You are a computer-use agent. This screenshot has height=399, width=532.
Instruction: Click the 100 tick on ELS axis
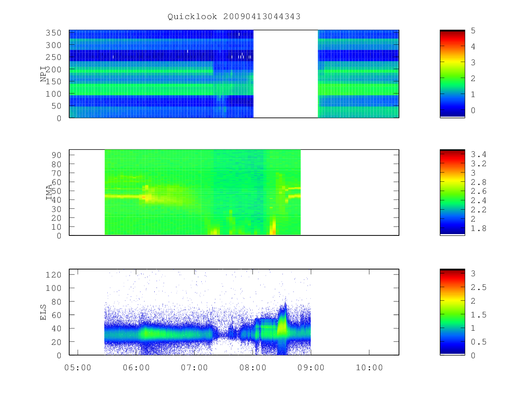click(54, 288)
